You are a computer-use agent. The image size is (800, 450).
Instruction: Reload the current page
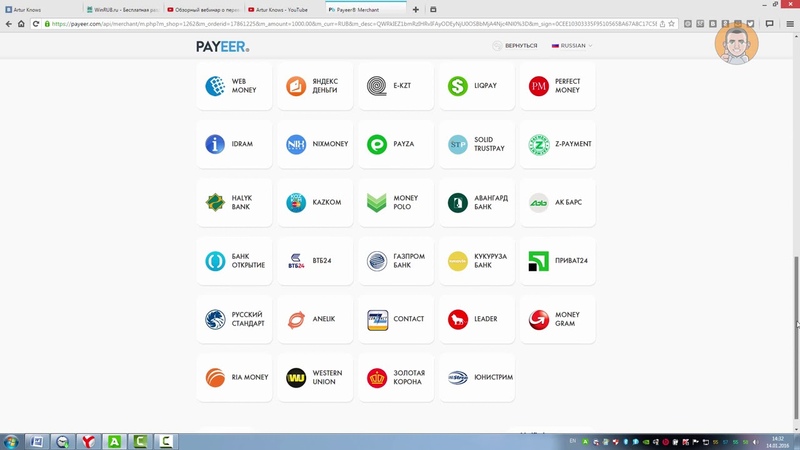36,23
